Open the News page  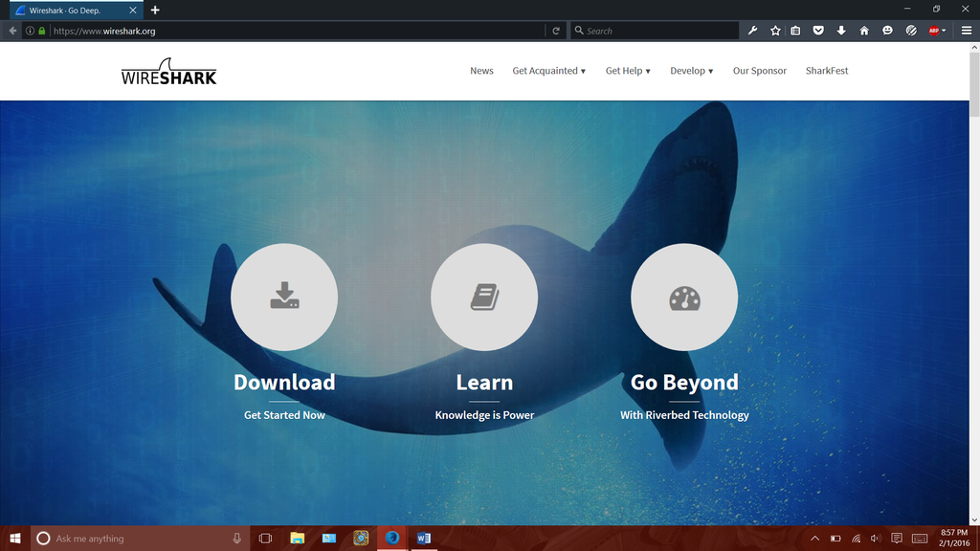point(481,71)
